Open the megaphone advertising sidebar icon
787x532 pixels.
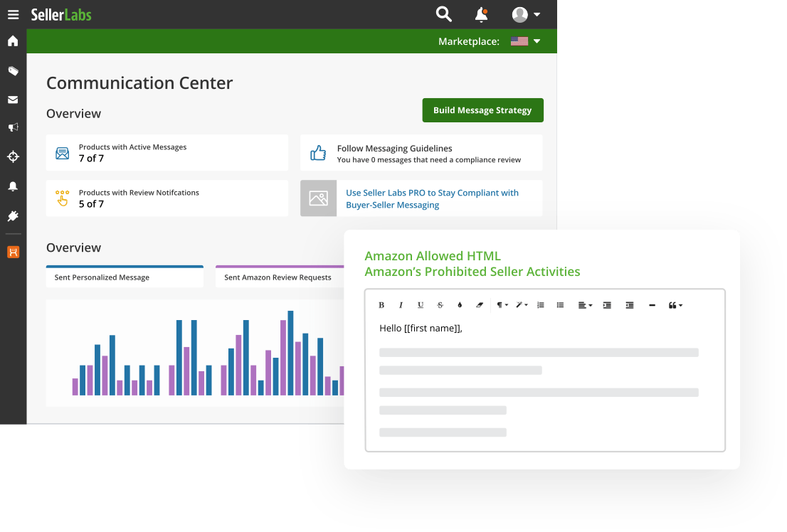[x=13, y=127]
